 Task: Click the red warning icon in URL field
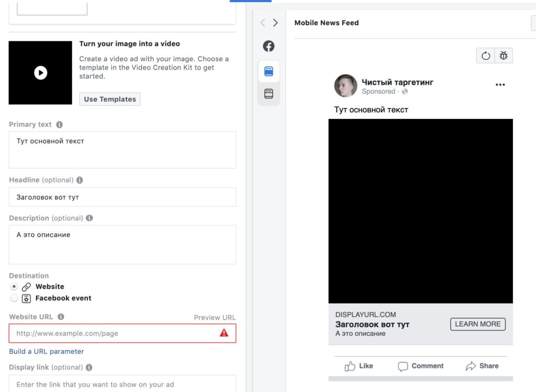224,333
